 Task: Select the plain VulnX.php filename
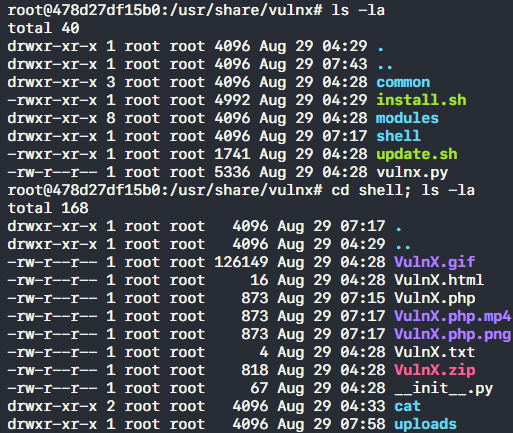435,298
